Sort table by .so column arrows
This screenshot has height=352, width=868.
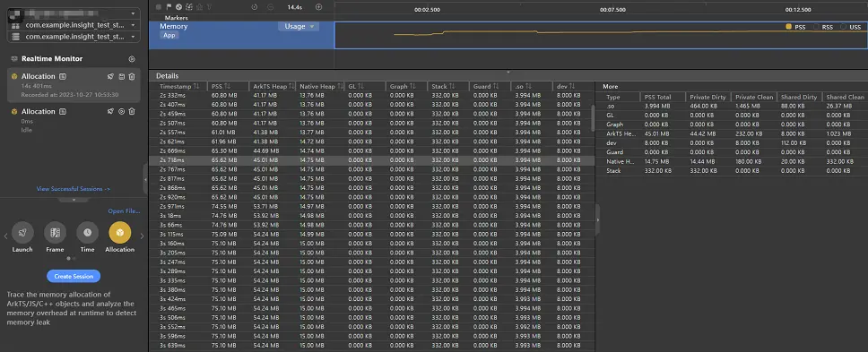coord(530,87)
